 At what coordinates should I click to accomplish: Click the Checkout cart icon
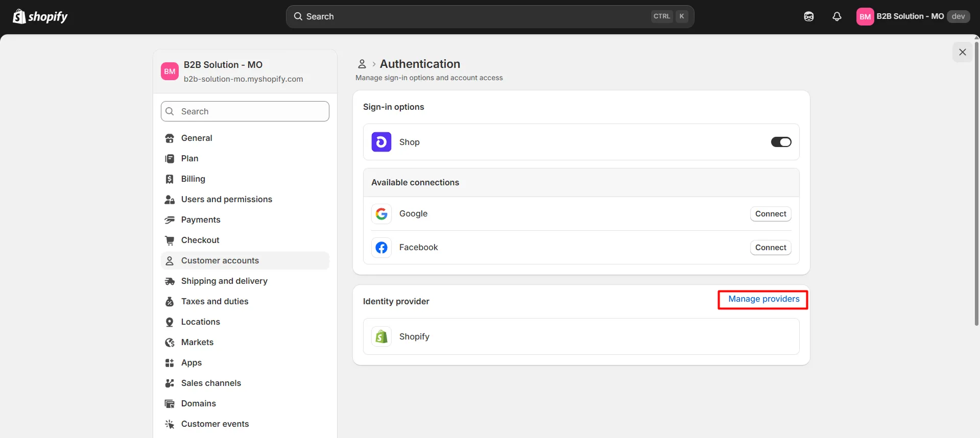click(x=170, y=240)
